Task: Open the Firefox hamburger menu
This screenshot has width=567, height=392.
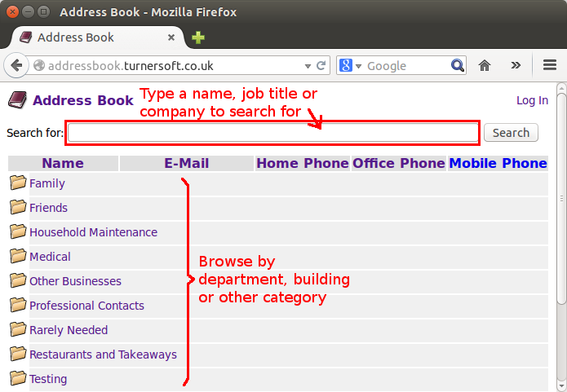Action: pyautogui.click(x=550, y=65)
